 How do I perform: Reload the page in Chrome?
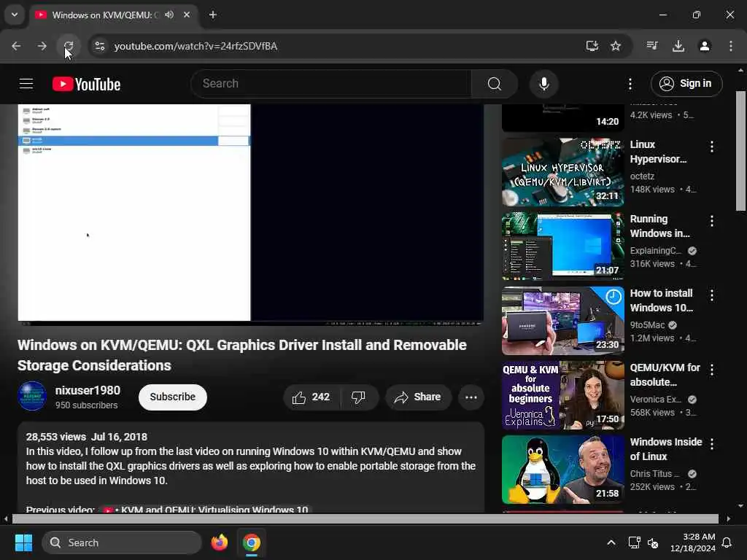(69, 46)
